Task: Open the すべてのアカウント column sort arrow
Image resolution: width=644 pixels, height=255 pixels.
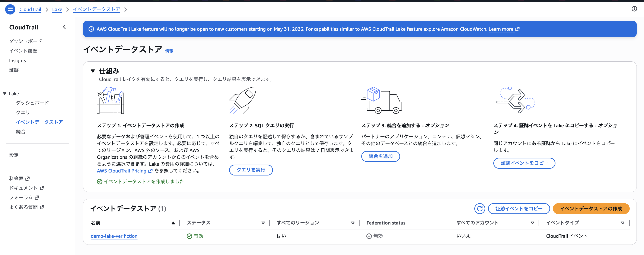Action: pos(532,223)
